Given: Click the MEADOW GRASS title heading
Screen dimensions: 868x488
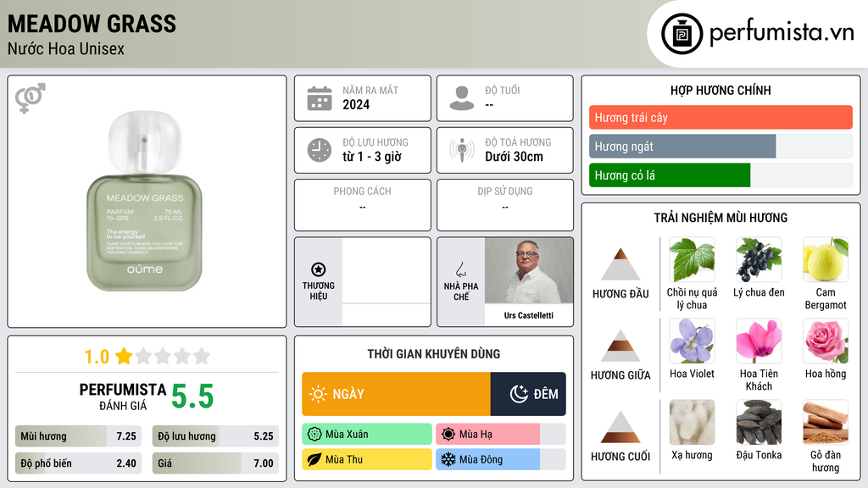Looking at the screenshot, I should point(92,24).
